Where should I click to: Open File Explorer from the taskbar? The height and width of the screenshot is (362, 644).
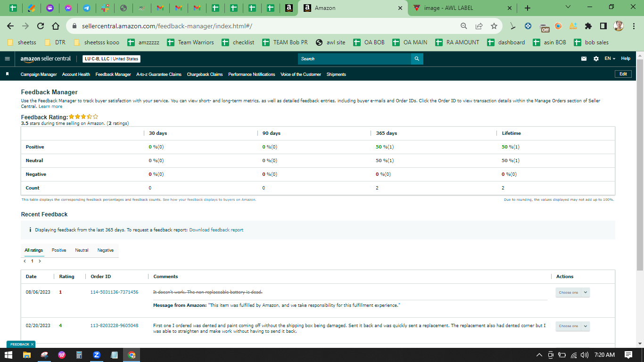(27, 355)
